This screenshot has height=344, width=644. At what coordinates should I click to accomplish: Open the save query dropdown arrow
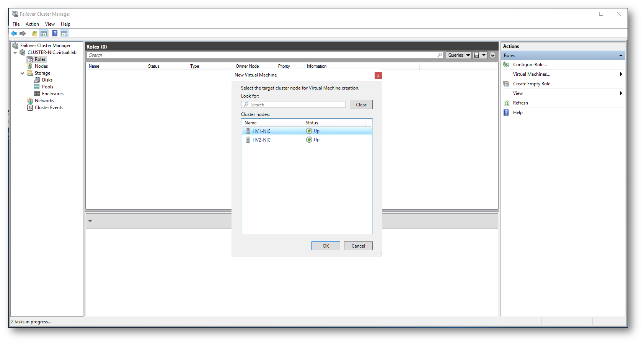(x=484, y=55)
